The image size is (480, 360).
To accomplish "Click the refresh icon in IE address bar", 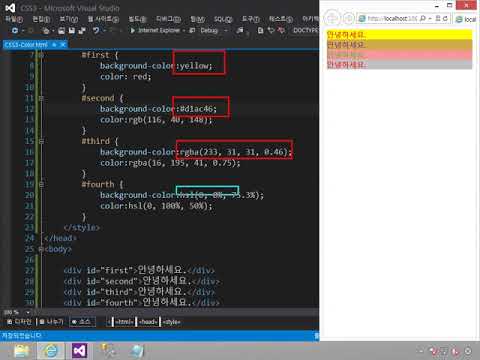I will point(445,18).
